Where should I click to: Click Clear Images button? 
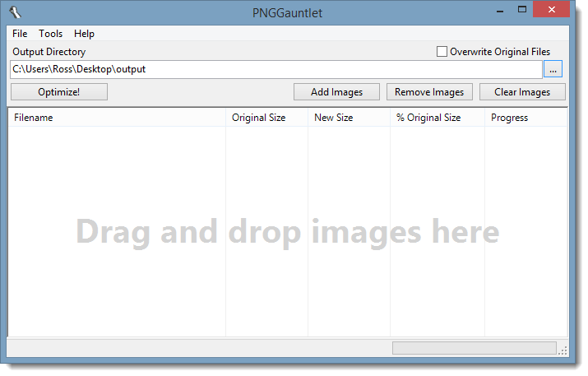click(522, 92)
